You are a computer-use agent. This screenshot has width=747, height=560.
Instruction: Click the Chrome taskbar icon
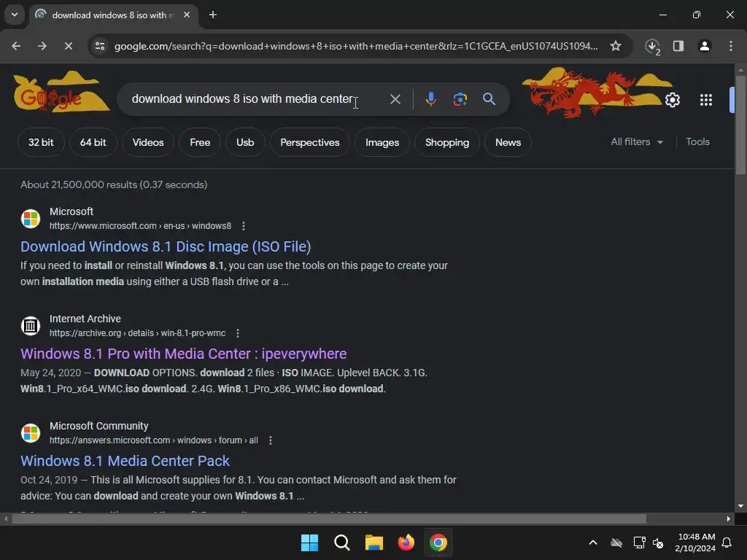point(438,542)
